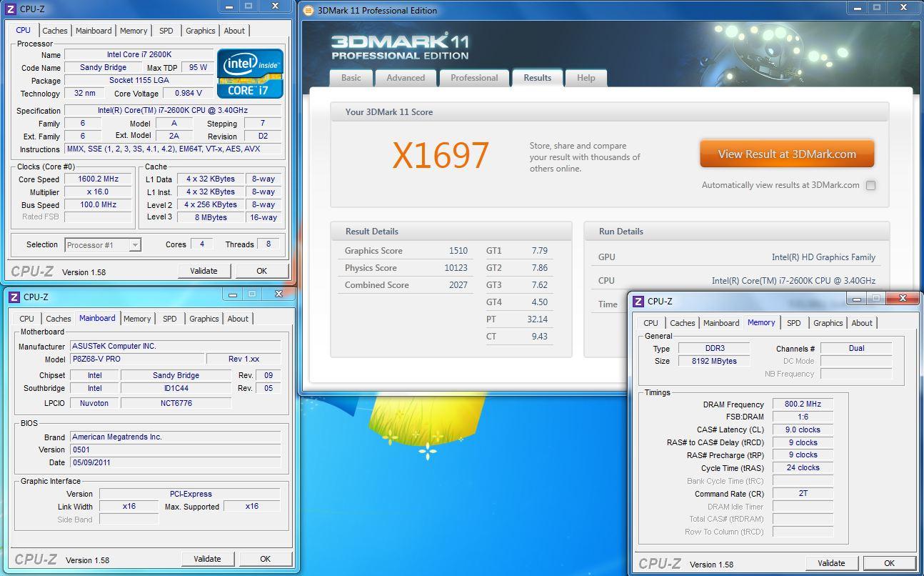
Task: Switch to CPU tab in Mainboard window
Action: [26, 319]
